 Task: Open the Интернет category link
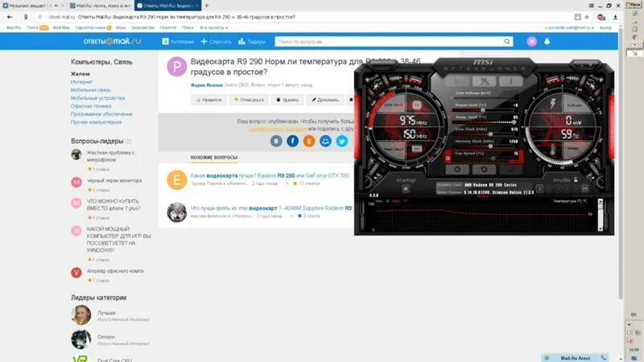[x=81, y=82]
